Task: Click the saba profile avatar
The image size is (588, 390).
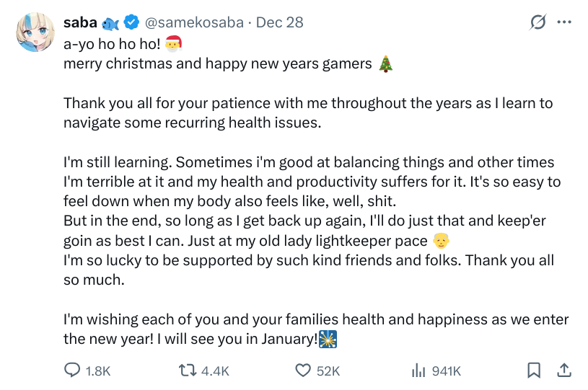Action: click(x=35, y=33)
